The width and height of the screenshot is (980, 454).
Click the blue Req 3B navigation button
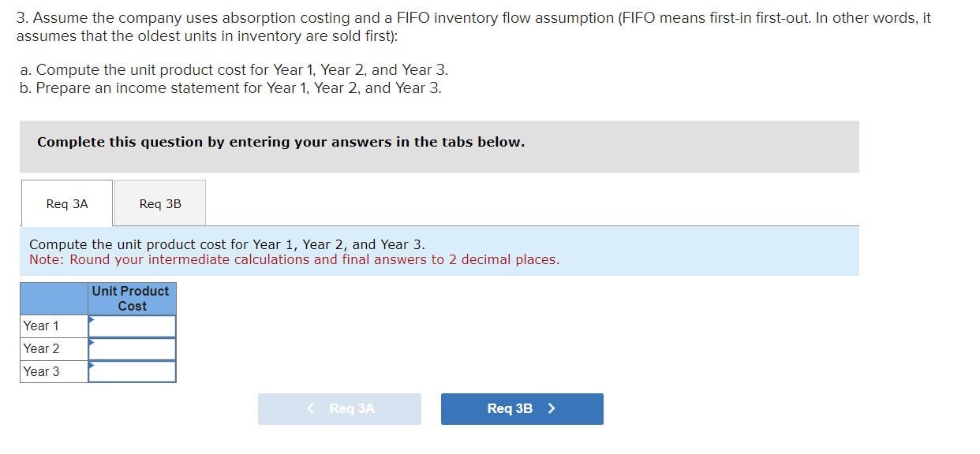tap(522, 408)
